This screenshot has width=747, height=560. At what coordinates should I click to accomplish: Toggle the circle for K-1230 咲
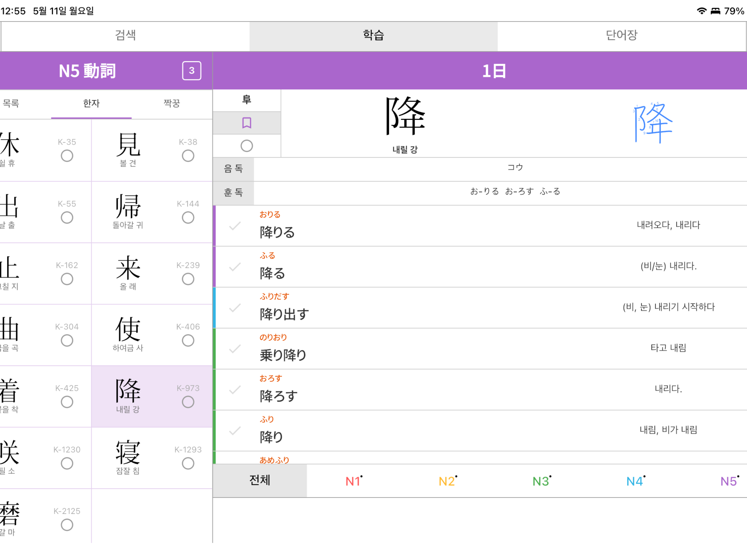pos(67,463)
